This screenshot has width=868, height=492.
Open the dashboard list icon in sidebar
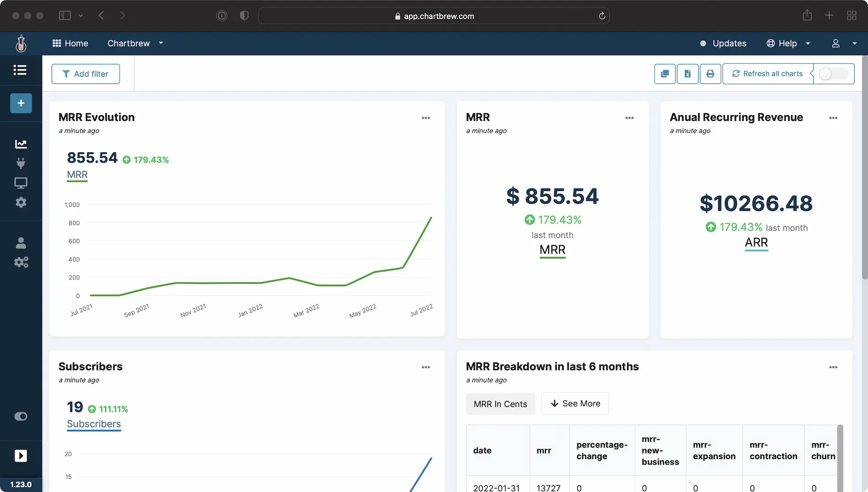(x=20, y=70)
